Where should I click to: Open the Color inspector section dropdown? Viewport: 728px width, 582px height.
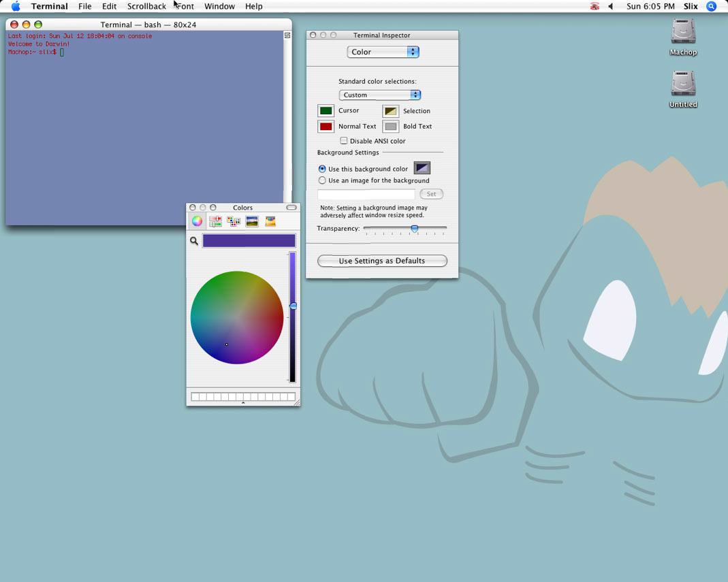383,52
